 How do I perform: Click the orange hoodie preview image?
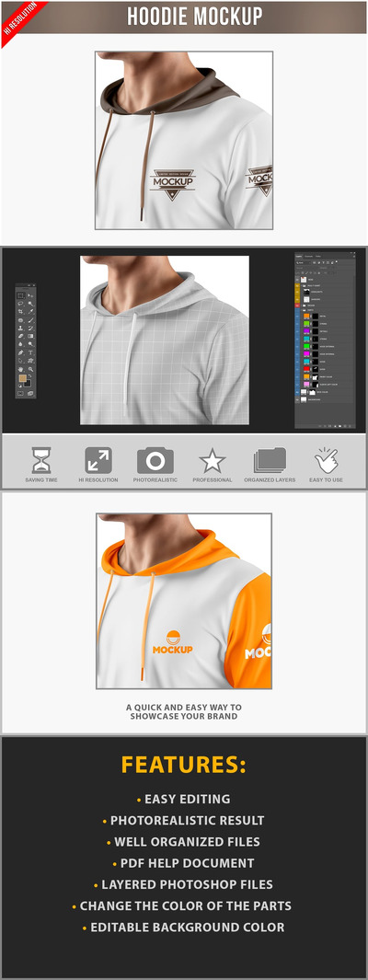[184, 601]
